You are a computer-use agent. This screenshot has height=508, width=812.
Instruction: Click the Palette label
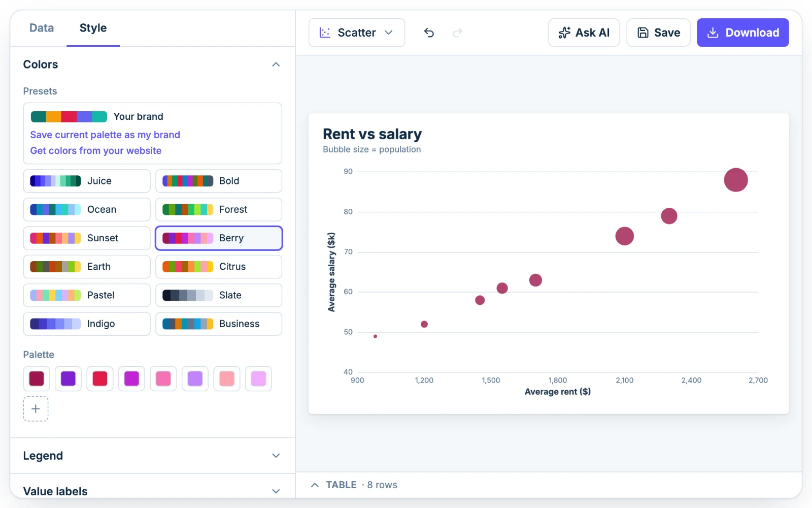click(x=39, y=355)
